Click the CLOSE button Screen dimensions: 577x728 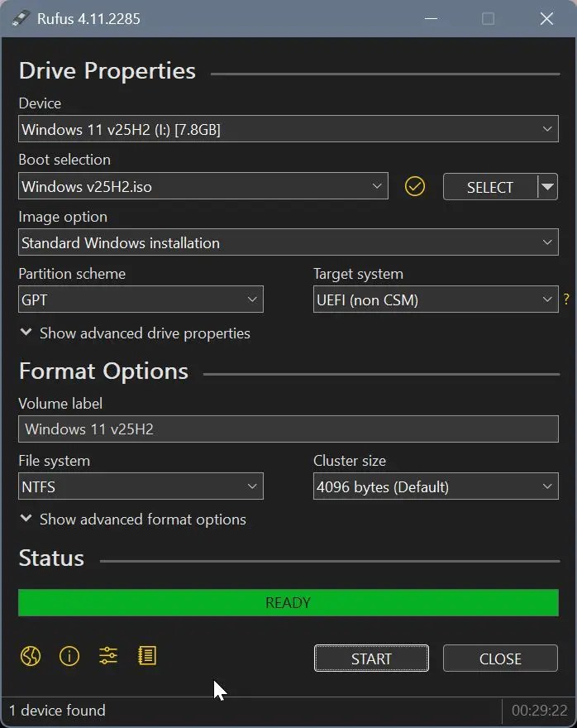click(x=500, y=659)
